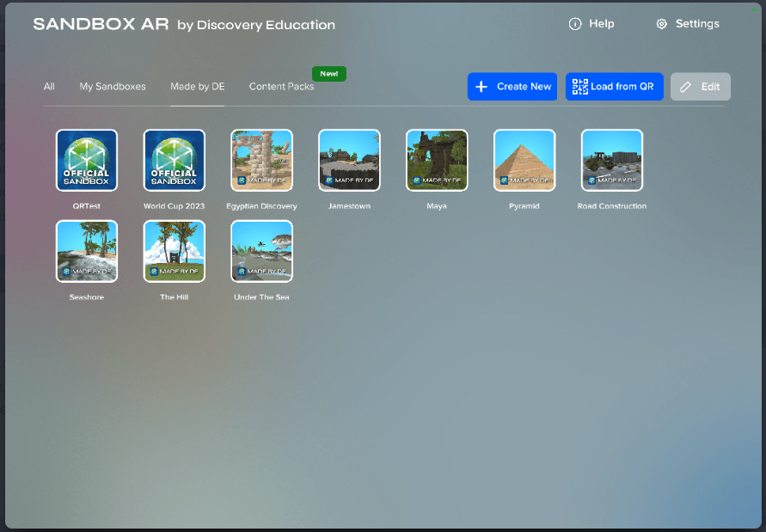Open The Hill sandbox thumbnail

174,251
